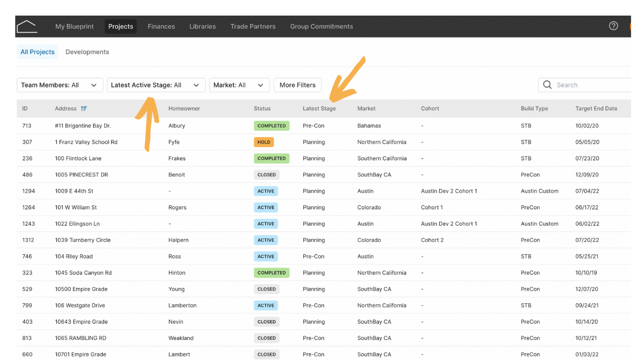Click the Libraries menu item

[x=202, y=27]
